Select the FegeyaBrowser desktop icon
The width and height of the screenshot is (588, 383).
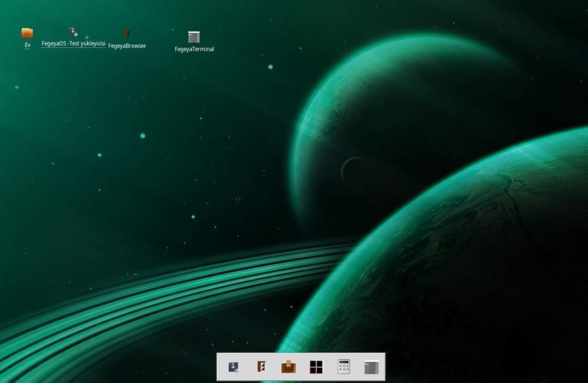click(x=127, y=33)
